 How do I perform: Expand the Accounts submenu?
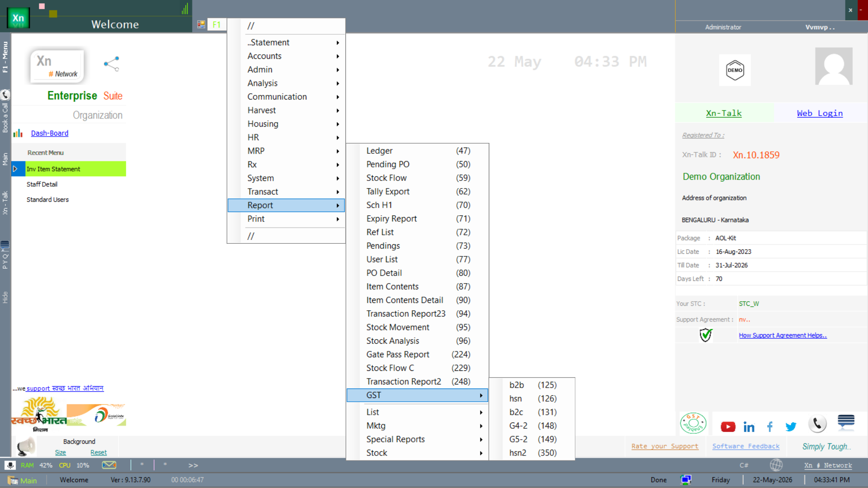pos(286,56)
